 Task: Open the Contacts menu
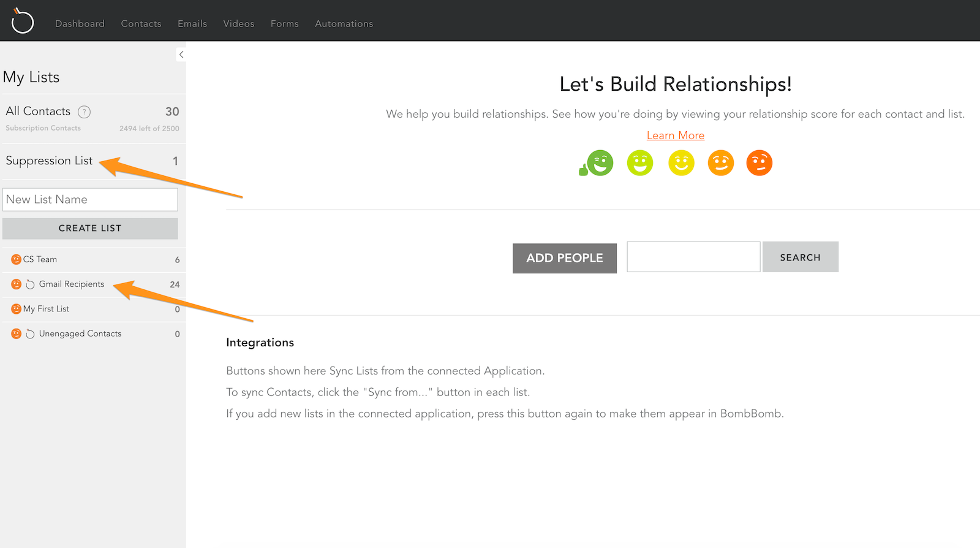(x=141, y=23)
